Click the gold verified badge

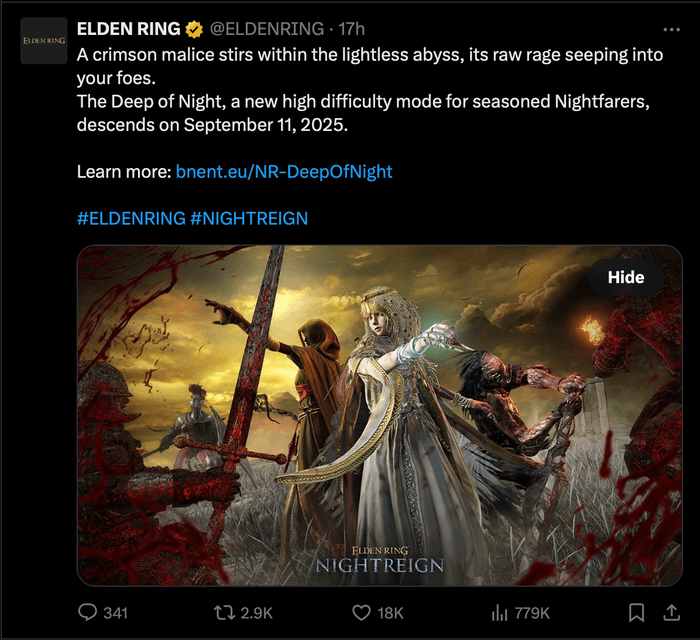click(194, 29)
